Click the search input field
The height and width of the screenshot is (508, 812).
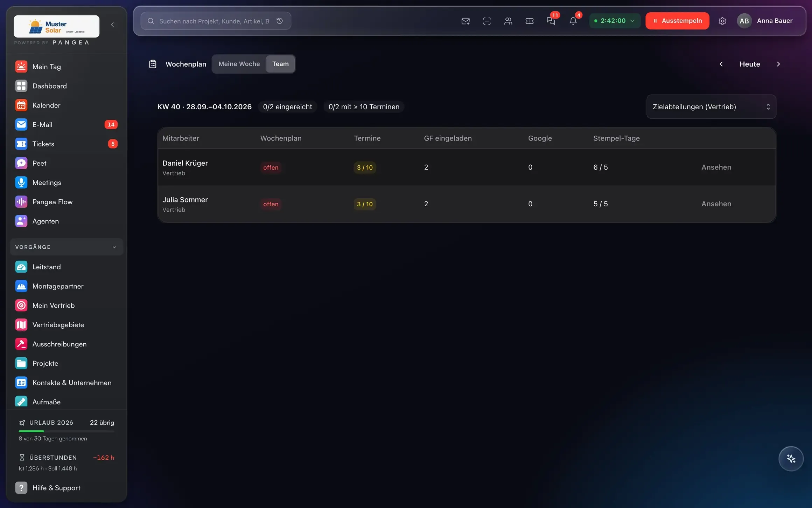coord(216,21)
